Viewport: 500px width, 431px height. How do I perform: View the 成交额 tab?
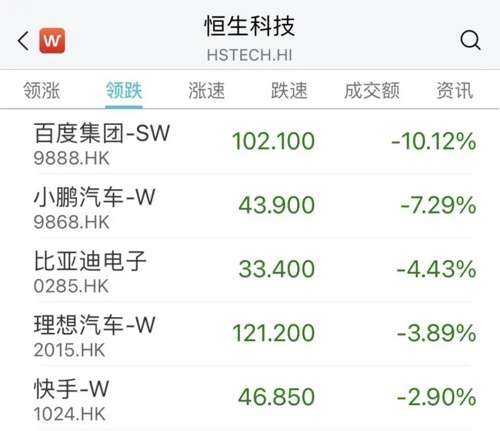tap(372, 90)
